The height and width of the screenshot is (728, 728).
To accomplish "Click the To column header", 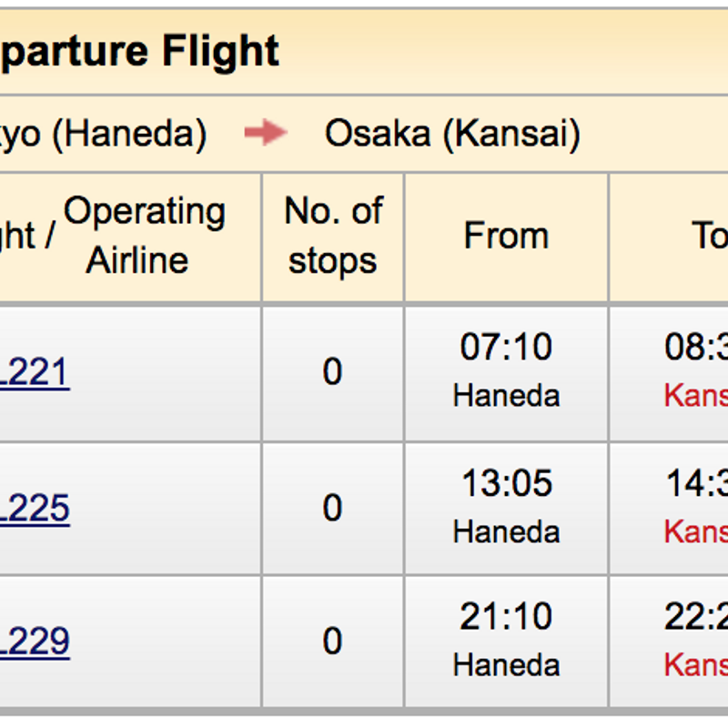I will click(x=711, y=236).
